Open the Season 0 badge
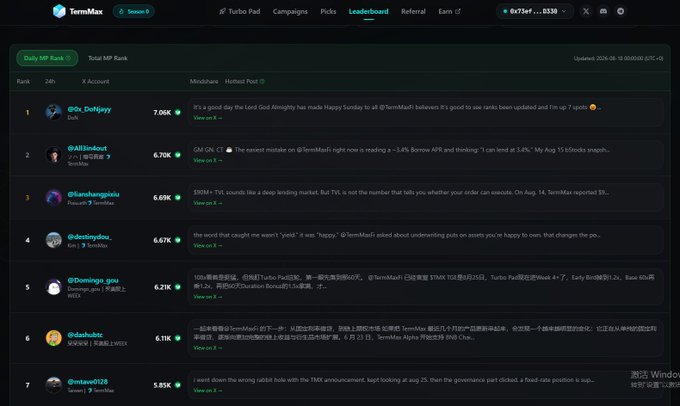 pos(134,11)
